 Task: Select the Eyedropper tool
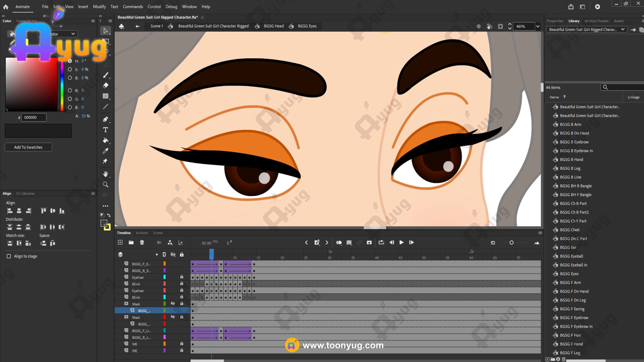coord(105,151)
